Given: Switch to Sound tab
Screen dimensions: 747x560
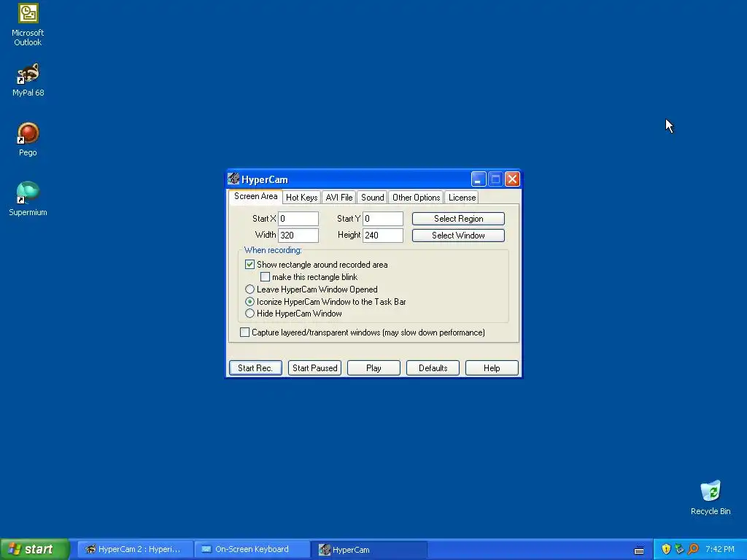Looking at the screenshot, I should (x=372, y=197).
